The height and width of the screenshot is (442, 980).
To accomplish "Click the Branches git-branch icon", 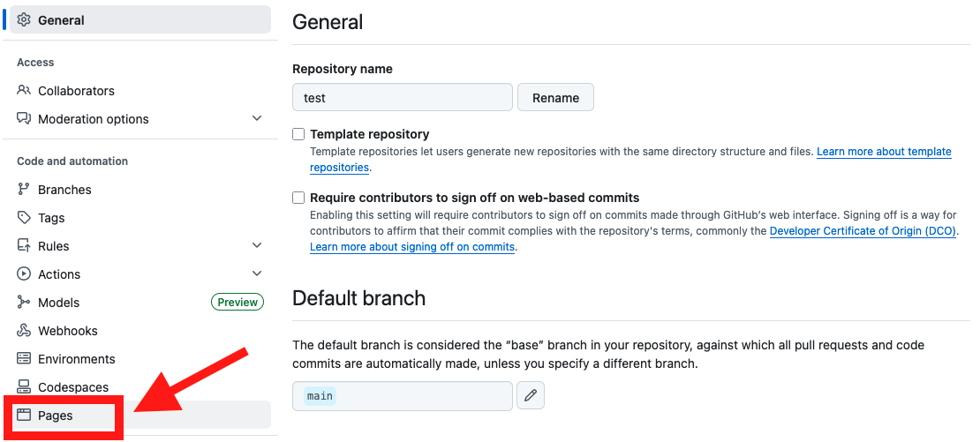I will [x=24, y=190].
